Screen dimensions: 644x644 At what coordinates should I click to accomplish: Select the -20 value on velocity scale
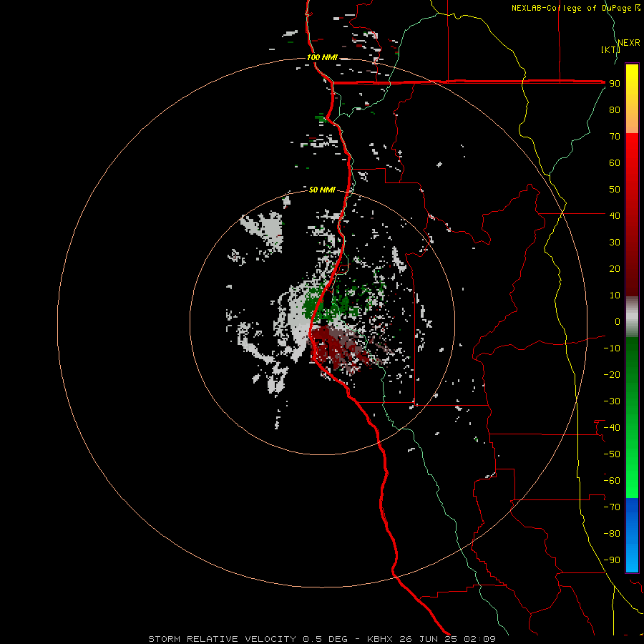click(x=612, y=374)
